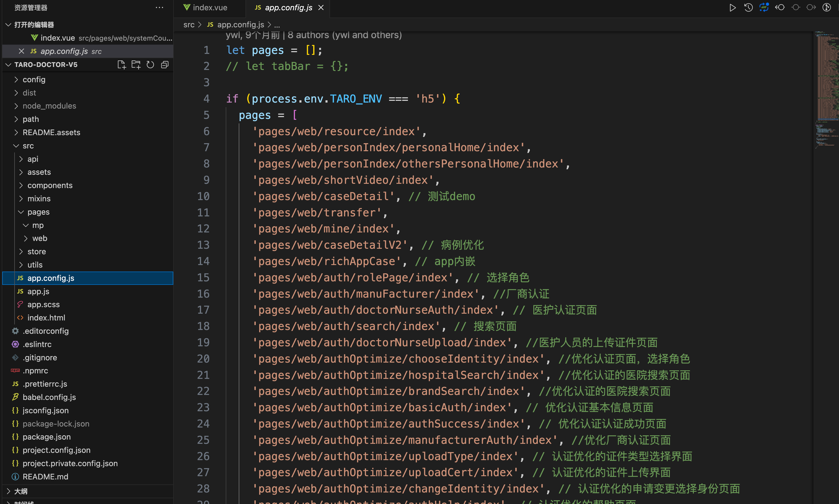This screenshot has width=839, height=504.
Task: Open babel.config.js file
Action: [88, 397]
